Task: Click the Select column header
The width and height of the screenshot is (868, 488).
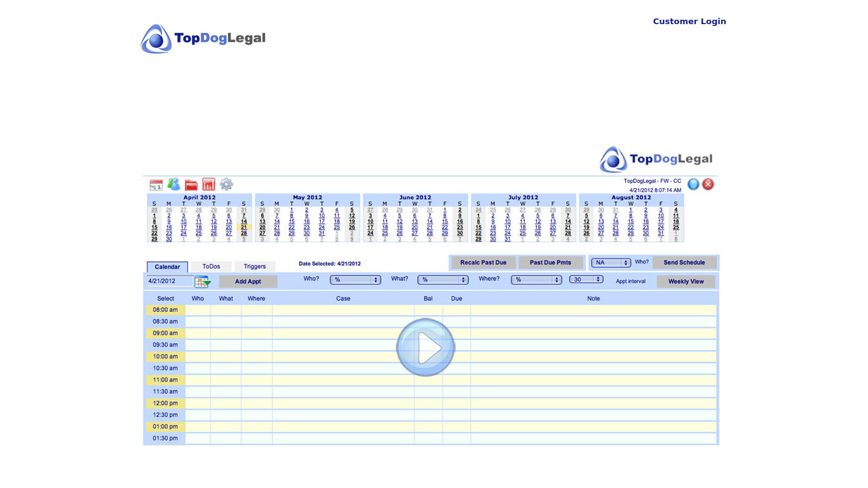Action: pos(166,299)
